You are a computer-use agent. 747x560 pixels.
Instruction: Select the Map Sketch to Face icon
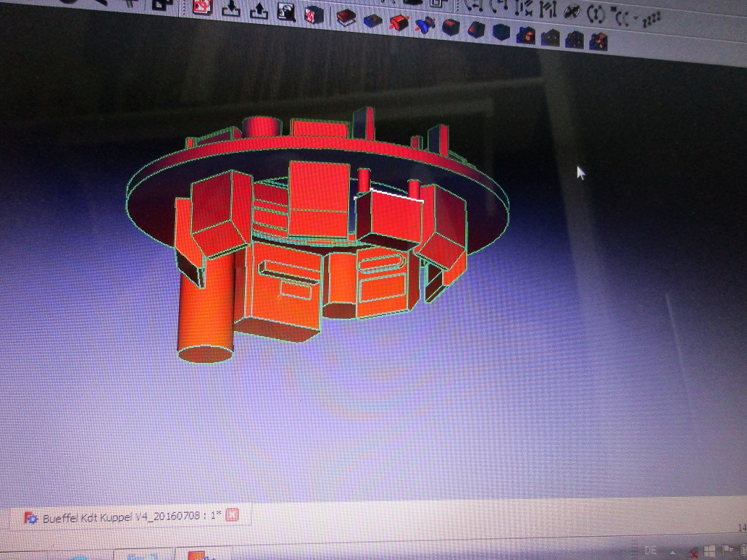[x=314, y=14]
